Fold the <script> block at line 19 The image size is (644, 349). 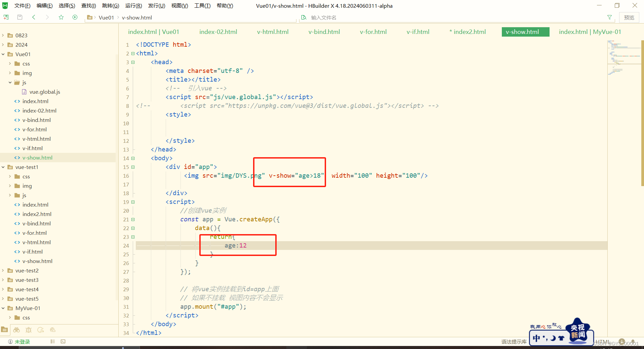pos(133,202)
